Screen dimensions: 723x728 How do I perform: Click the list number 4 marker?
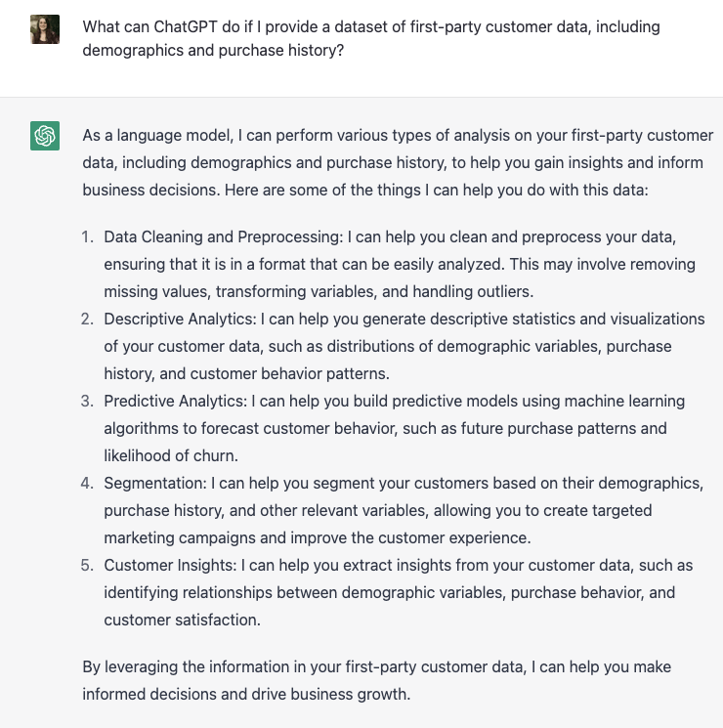tap(87, 483)
